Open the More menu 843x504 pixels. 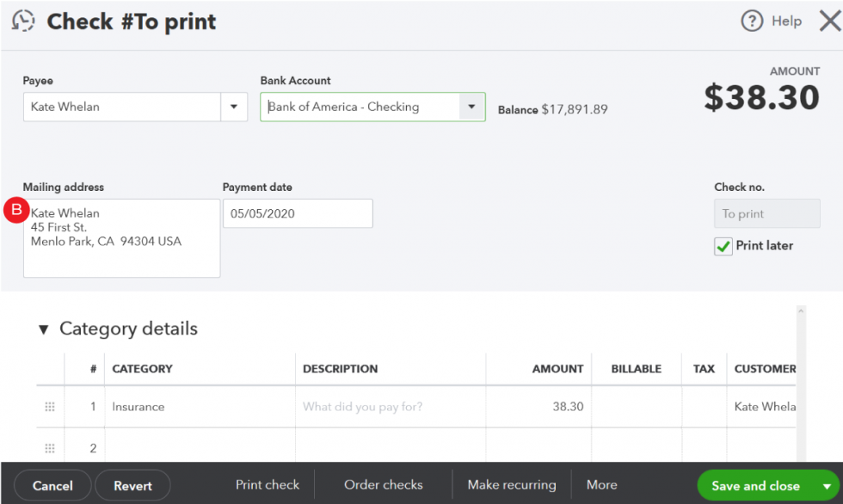[x=601, y=485]
